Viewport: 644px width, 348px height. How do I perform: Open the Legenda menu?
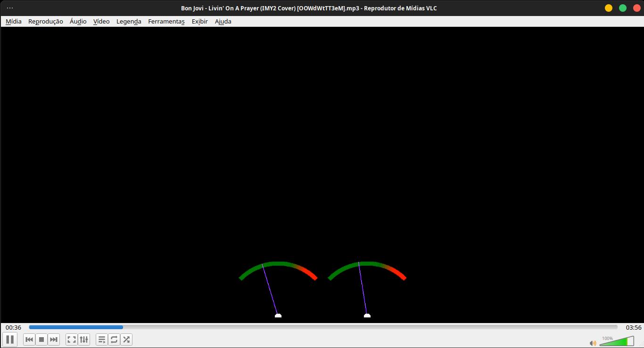(129, 21)
